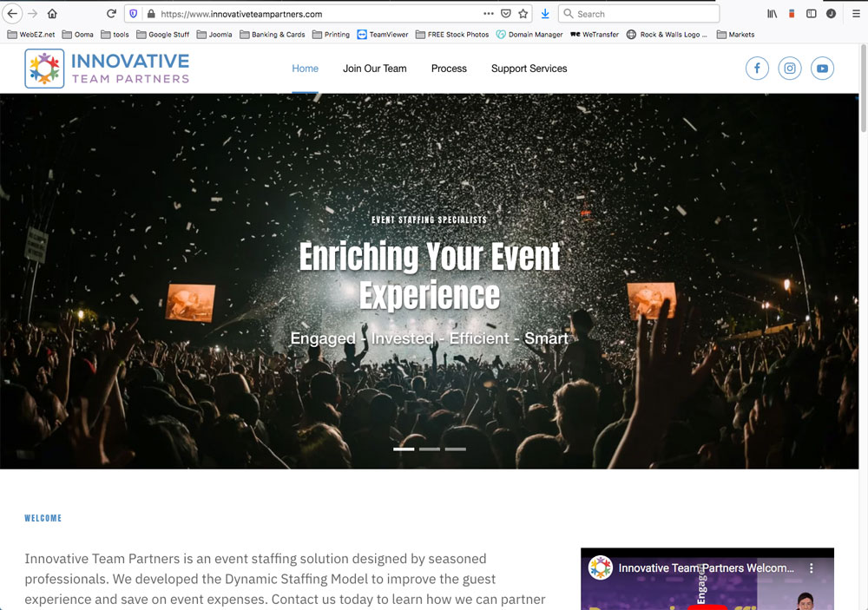Go to the Support Services page
This screenshot has height=610, width=868.
[529, 69]
